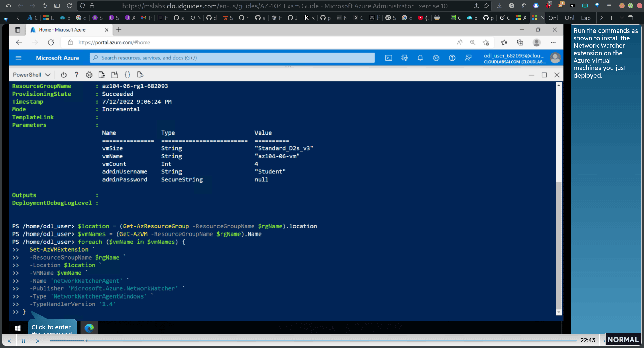Open the Azure Feedback icon
Screen dimensions: 644x348
click(468, 58)
